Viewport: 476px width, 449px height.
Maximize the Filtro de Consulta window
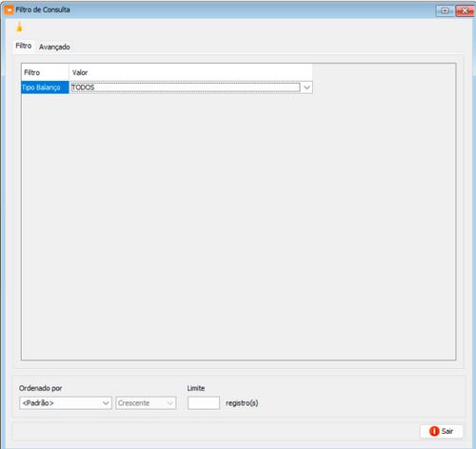445,11
